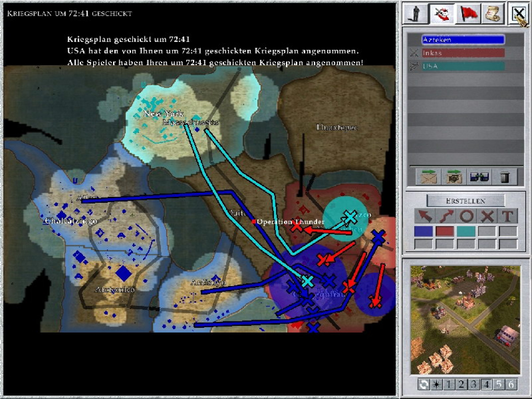Click the teal X marker inside blue circle

[x=307, y=281]
